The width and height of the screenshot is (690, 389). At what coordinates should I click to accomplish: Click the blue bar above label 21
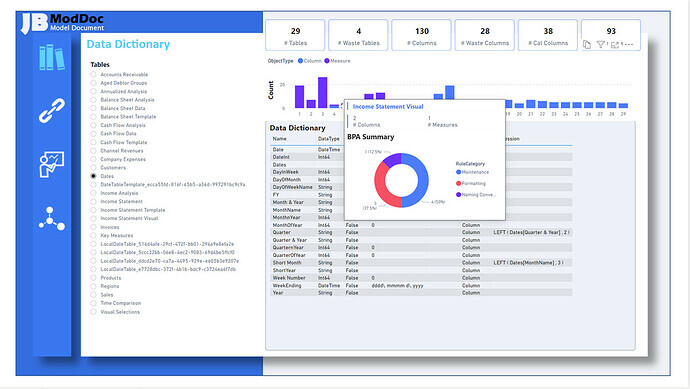point(531,104)
